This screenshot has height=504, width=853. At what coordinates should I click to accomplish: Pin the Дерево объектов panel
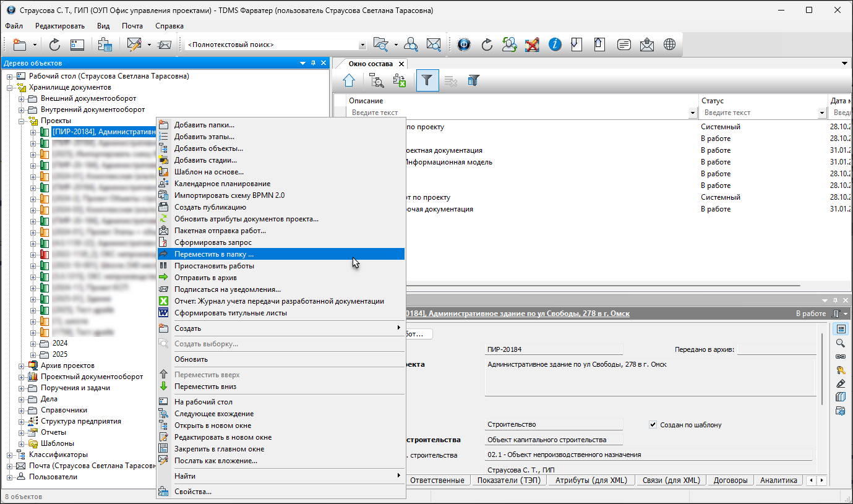314,63
